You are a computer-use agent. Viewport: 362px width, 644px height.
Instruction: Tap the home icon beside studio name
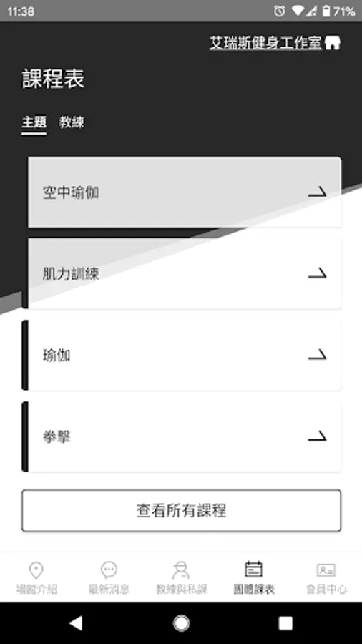(333, 43)
